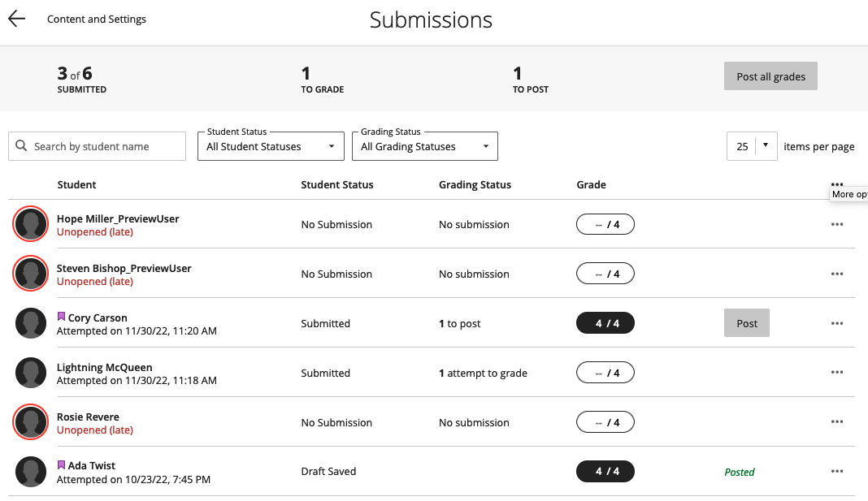Open more options for Lightning McQueen

click(837, 374)
